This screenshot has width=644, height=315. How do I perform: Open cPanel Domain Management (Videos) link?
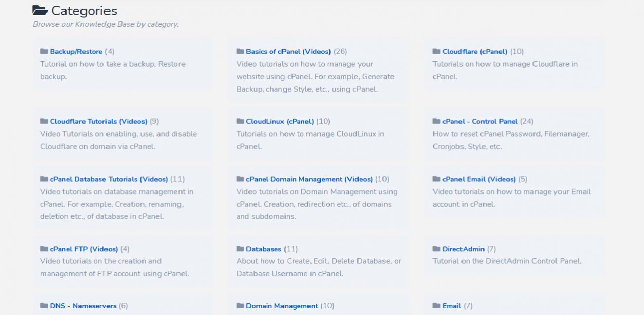point(309,179)
